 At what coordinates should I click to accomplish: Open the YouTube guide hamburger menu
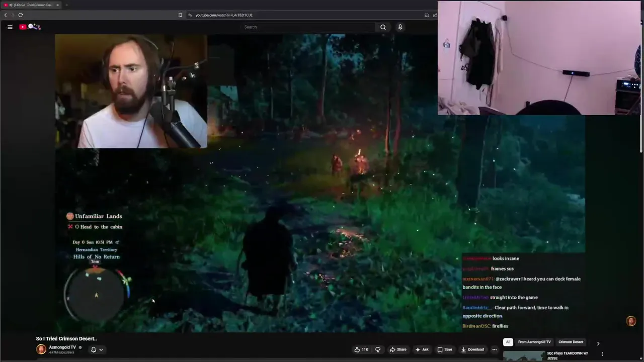click(x=10, y=27)
